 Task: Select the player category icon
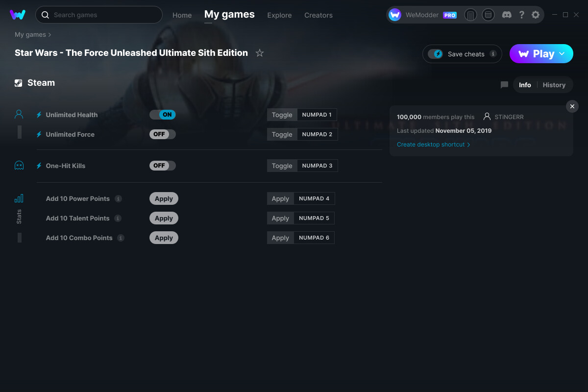coord(19,114)
